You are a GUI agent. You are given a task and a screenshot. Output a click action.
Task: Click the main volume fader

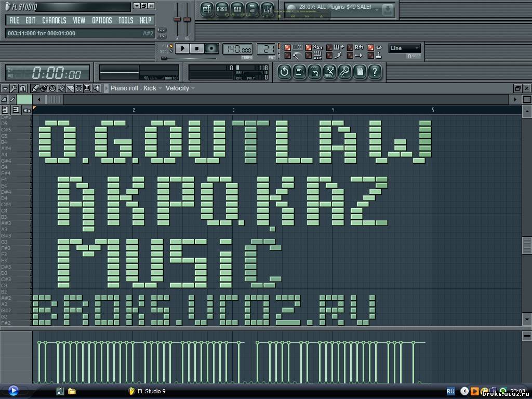(177, 19)
